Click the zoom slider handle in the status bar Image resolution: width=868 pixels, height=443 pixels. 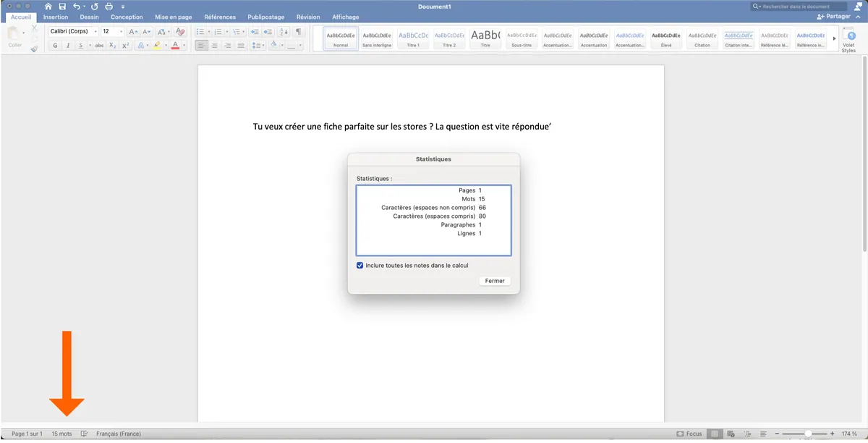click(x=808, y=434)
